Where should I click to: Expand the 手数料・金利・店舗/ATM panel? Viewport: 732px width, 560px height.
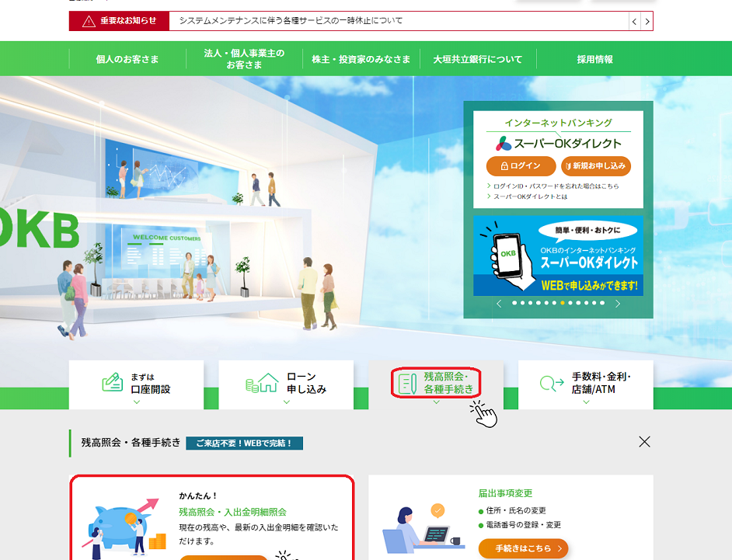pyautogui.click(x=586, y=384)
